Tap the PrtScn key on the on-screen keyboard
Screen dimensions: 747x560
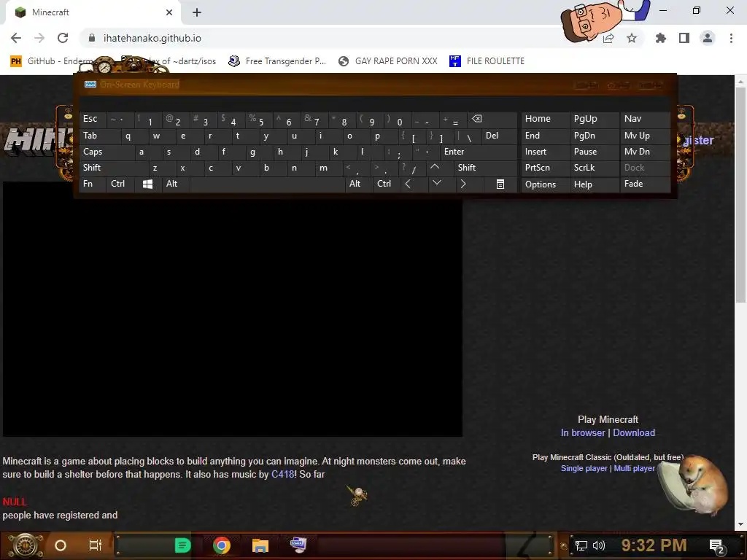click(545, 168)
